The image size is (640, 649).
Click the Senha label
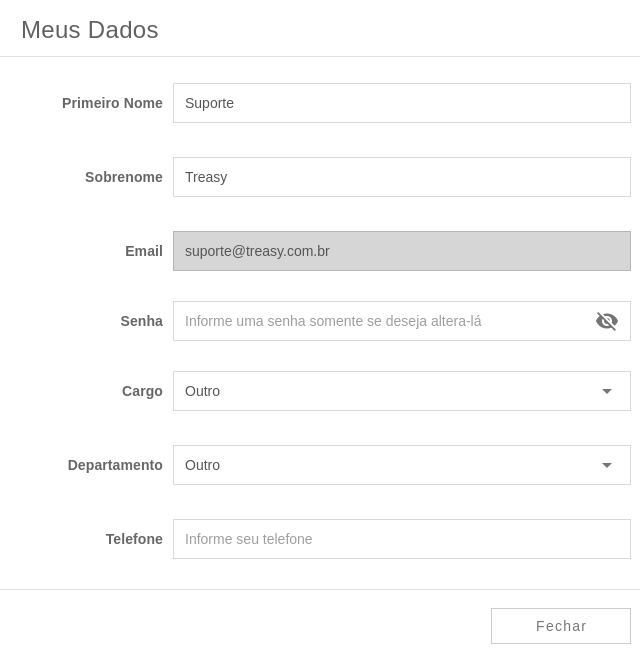[x=142, y=321]
